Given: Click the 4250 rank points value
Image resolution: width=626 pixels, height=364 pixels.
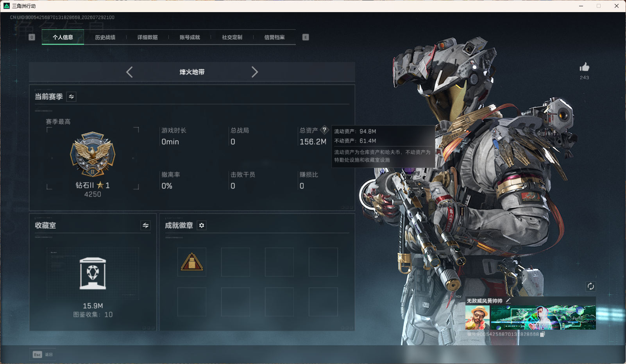Looking at the screenshot, I should [x=93, y=194].
